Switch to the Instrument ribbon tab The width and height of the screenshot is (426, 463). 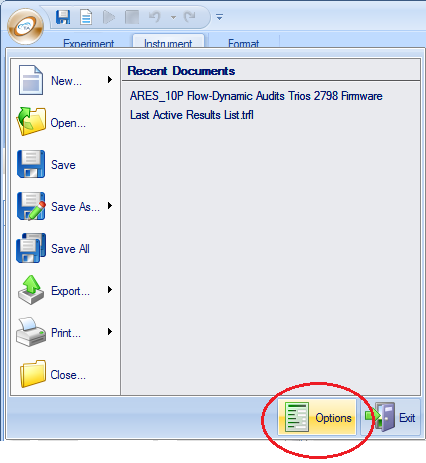pos(168,41)
